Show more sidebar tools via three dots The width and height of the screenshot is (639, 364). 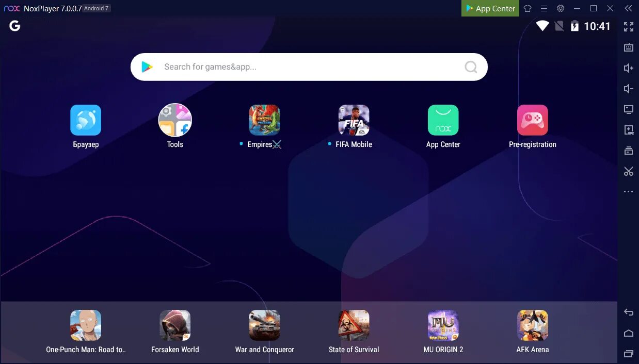point(628,192)
